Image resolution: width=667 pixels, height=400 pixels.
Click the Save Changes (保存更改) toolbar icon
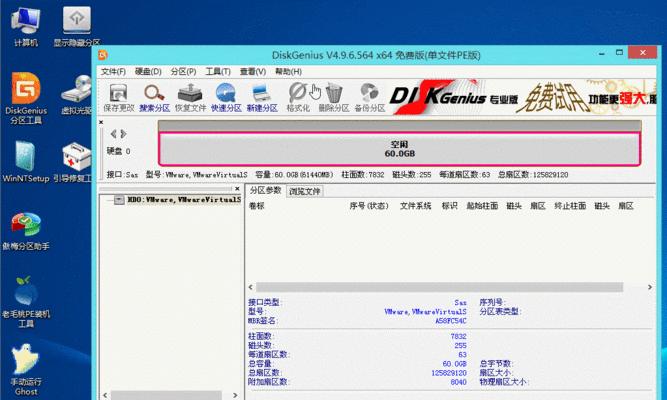[118, 98]
